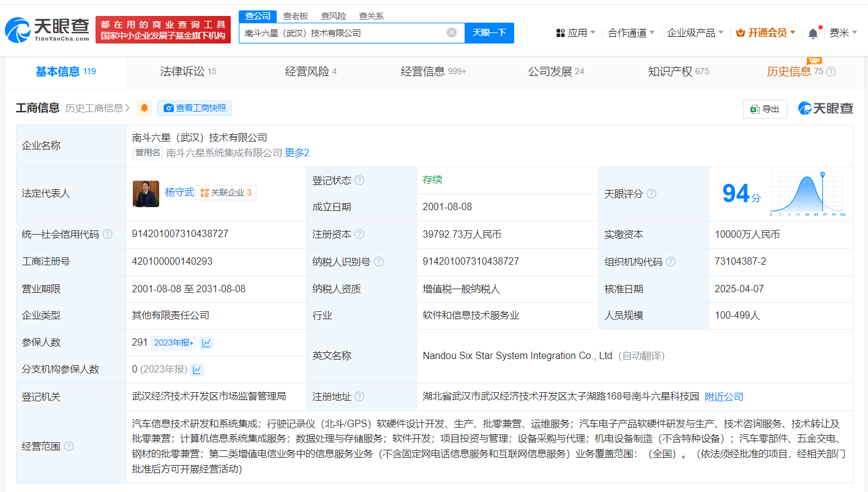The width and height of the screenshot is (868, 492).
Task: Export data with the 导出 button
Action: click(765, 109)
